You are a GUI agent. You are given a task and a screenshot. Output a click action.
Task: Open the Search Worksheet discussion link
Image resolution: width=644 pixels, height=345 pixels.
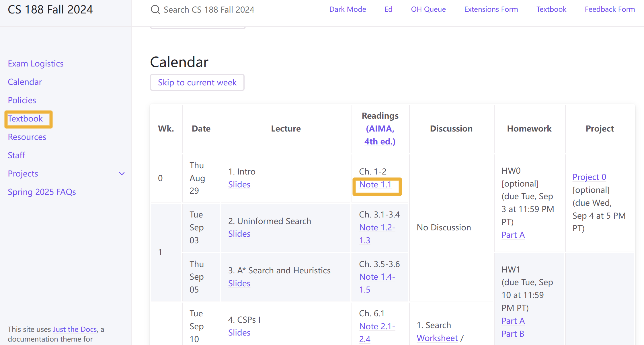[x=437, y=338]
